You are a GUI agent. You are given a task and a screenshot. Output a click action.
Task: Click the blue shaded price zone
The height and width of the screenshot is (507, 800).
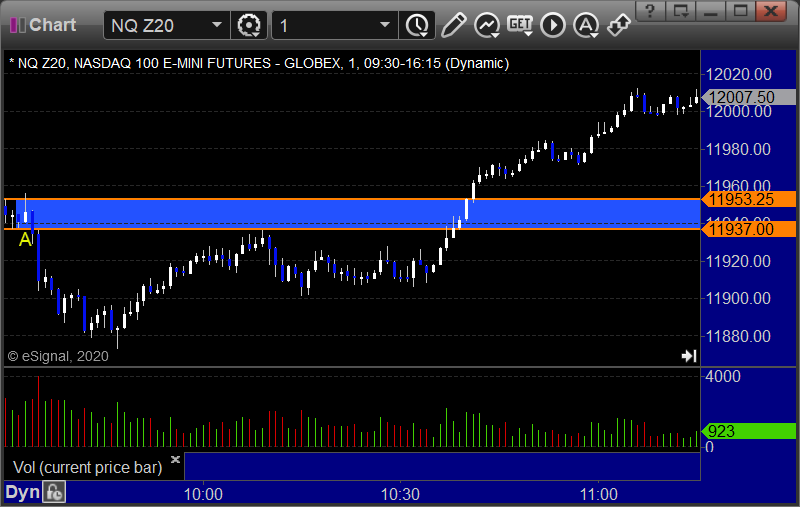tap(357, 214)
